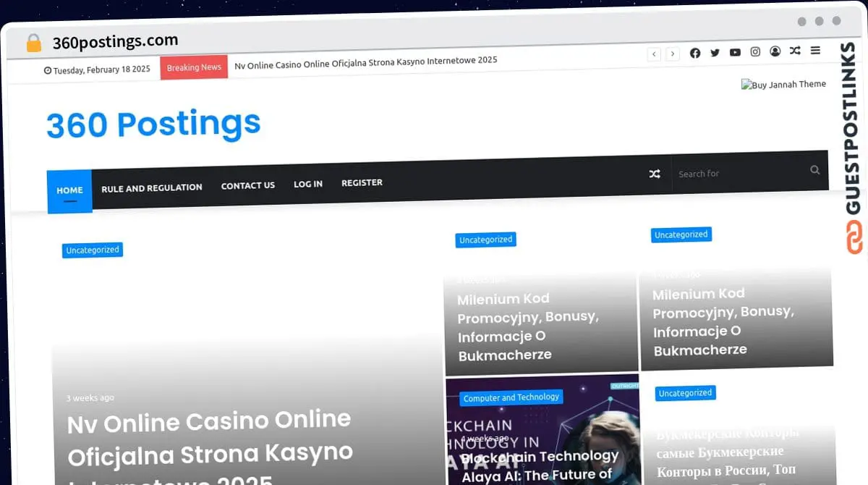The width and height of the screenshot is (868, 485).
Task: Open the hamburger sidebar menu icon
Action: (815, 51)
